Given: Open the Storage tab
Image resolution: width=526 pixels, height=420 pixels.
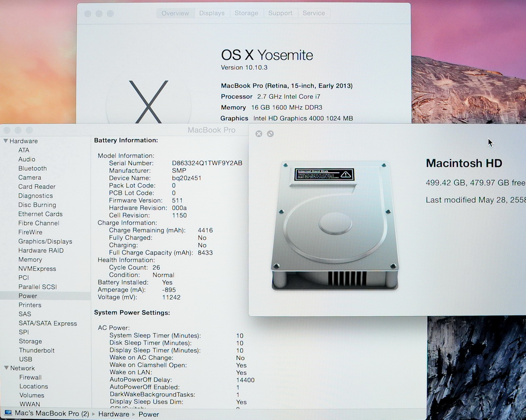Looking at the screenshot, I should point(246,13).
